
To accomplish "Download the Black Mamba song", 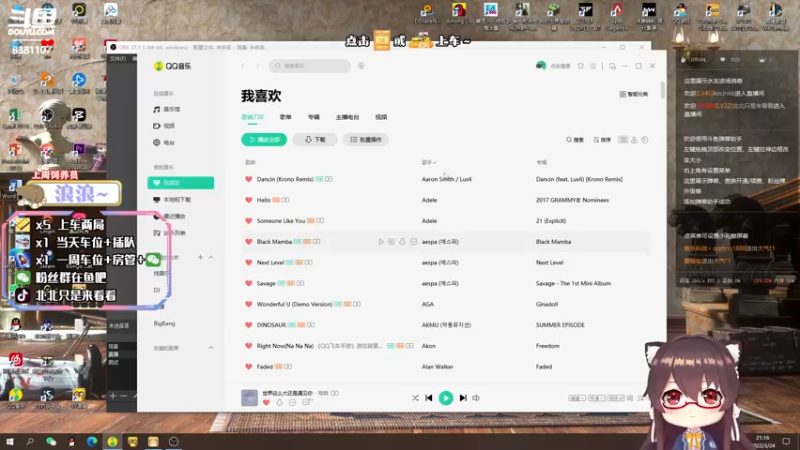I will (x=402, y=242).
